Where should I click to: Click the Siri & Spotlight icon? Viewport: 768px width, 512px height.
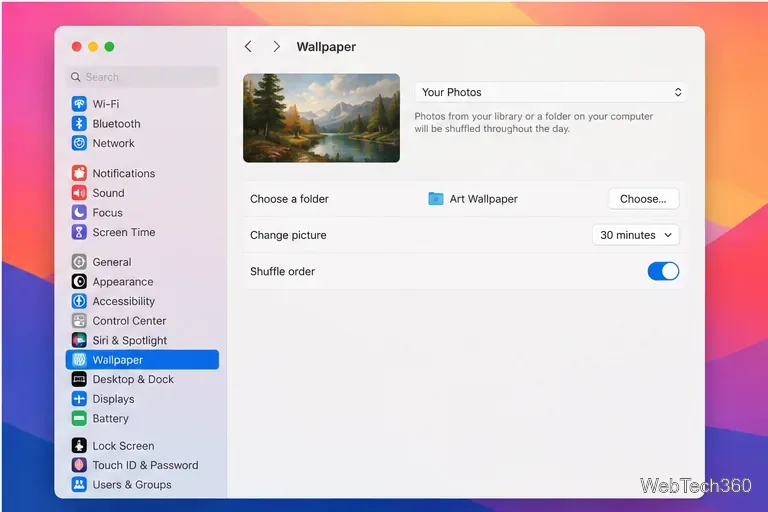coord(79,340)
